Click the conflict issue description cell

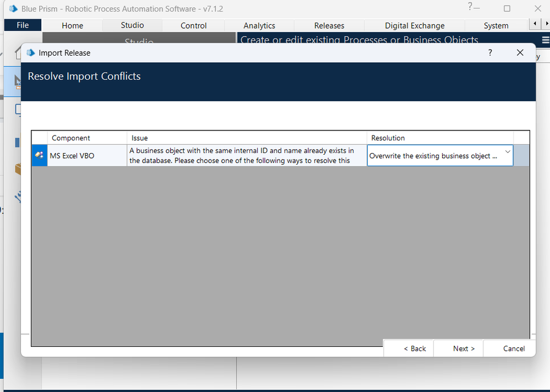[247, 155]
